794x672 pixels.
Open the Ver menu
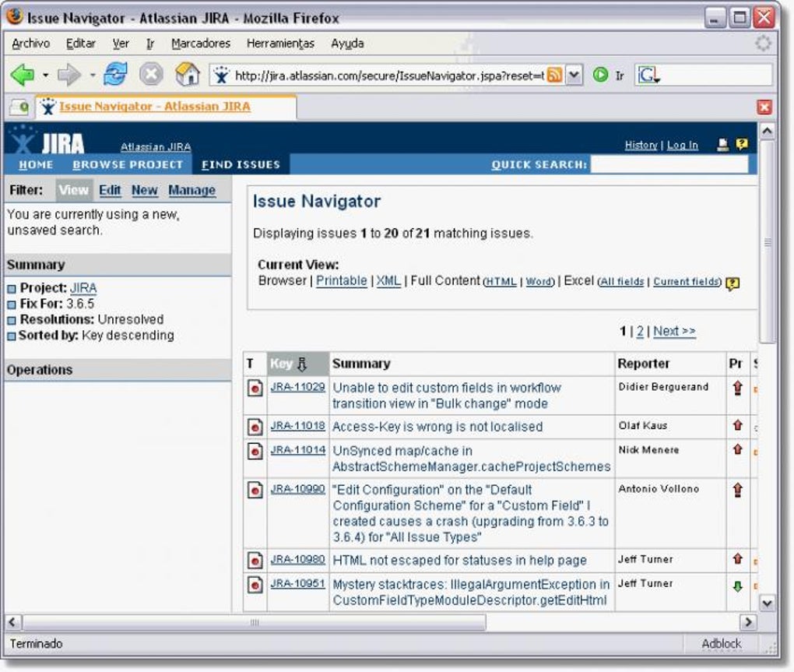[121, 44]
